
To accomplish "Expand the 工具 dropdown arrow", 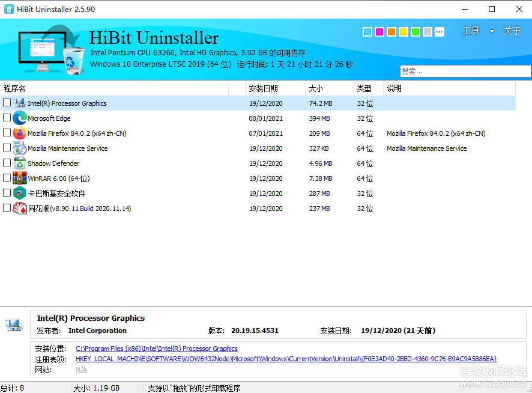I will (x=492, y=31).
